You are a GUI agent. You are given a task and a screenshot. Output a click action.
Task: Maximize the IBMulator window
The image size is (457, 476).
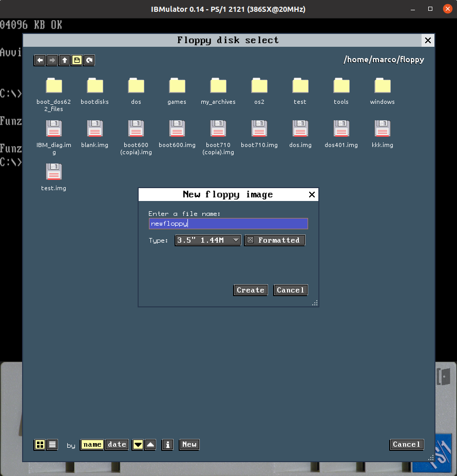(430, 9)
